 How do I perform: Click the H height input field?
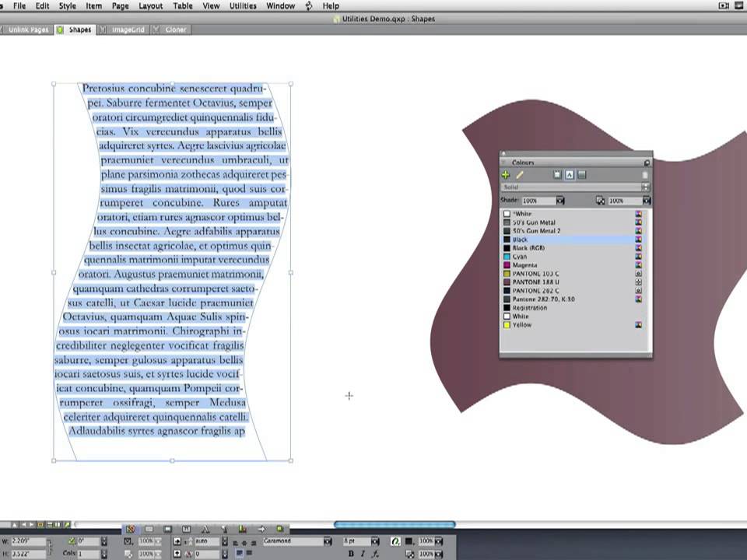pos(29,554)
